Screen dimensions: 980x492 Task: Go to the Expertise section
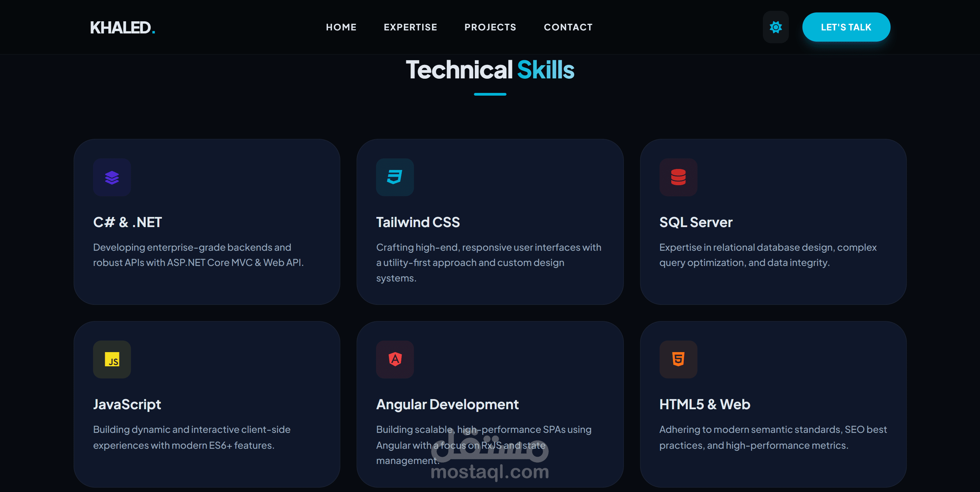pos(410,27)
